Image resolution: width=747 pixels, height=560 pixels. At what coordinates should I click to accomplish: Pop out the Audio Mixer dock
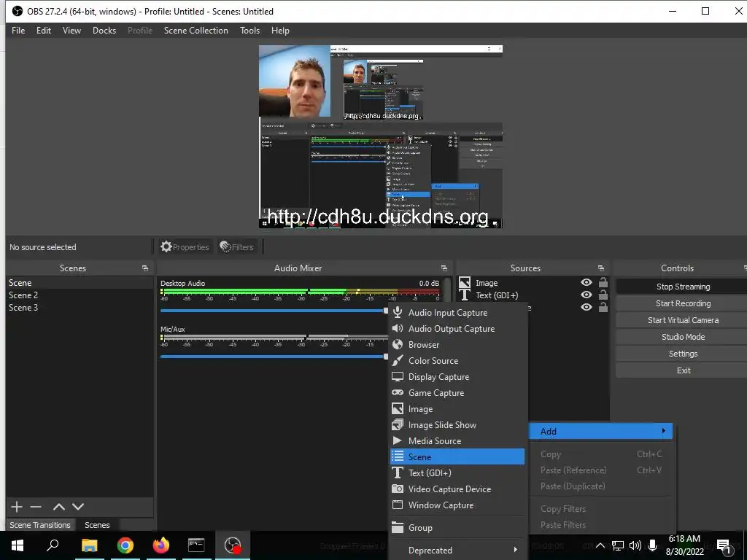[x=444, y=268]
